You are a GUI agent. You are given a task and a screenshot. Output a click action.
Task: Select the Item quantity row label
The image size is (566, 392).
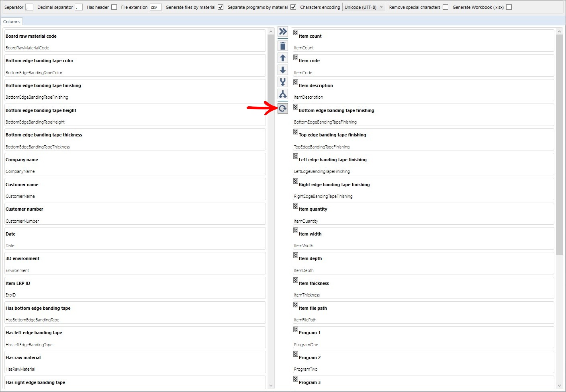pyautogui.click(x=313, y=209)
